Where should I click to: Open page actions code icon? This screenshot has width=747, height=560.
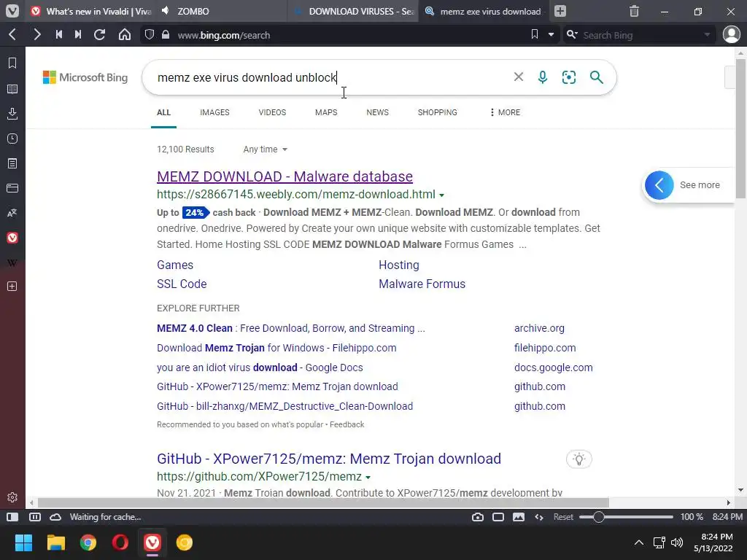pyautogui.click(x=539, y=517)
